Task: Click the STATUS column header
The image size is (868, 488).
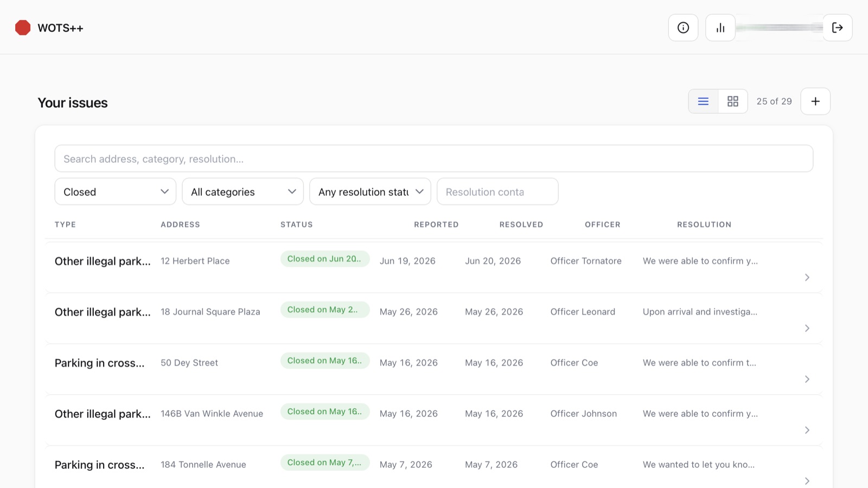Action: (x=297, y=224)
